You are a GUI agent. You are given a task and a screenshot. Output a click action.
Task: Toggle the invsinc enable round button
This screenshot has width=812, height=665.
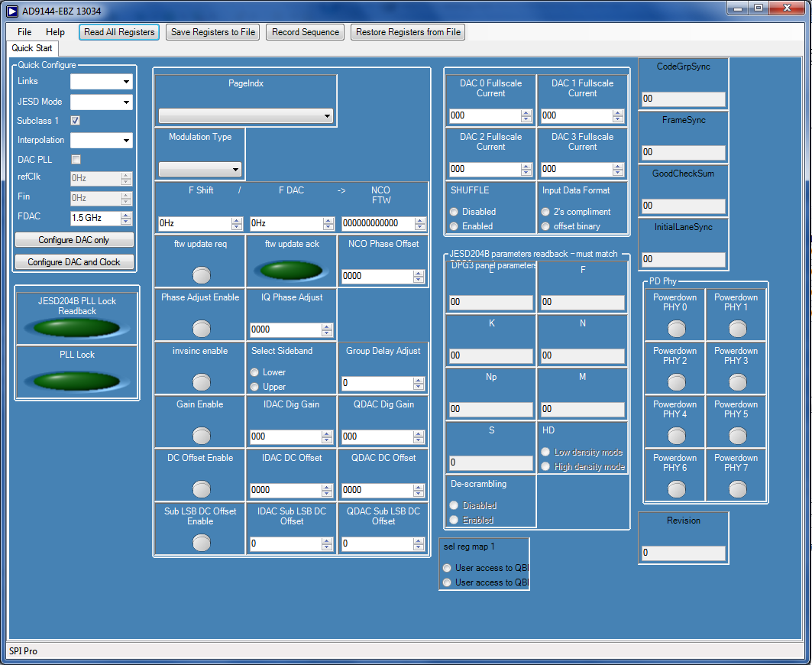(202, 382)
